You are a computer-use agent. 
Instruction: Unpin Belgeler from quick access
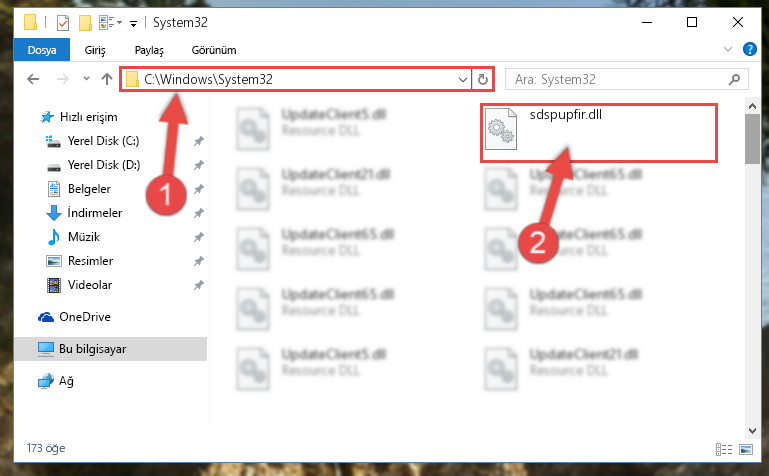click(x=199, y=189)
